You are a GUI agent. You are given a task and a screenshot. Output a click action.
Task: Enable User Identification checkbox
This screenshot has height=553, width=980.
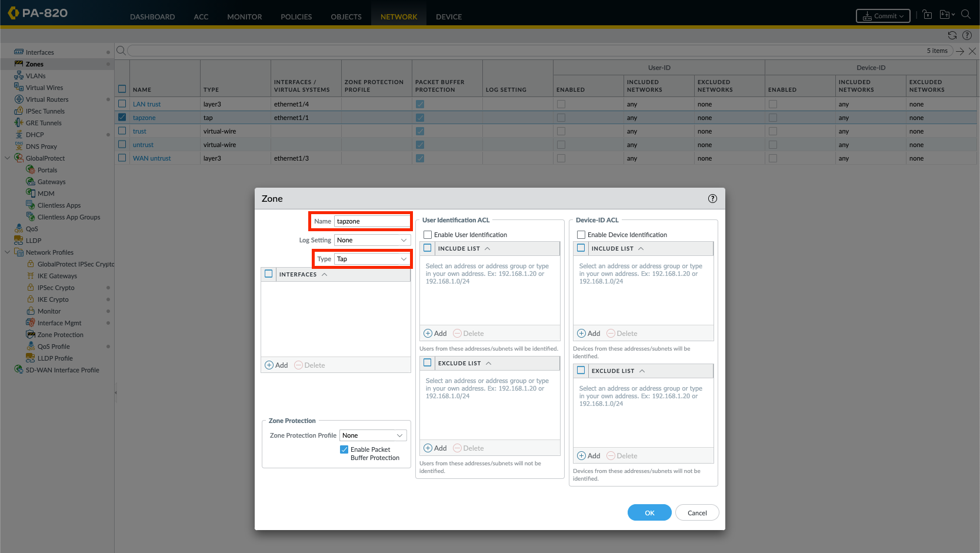[x=428, y=235]
